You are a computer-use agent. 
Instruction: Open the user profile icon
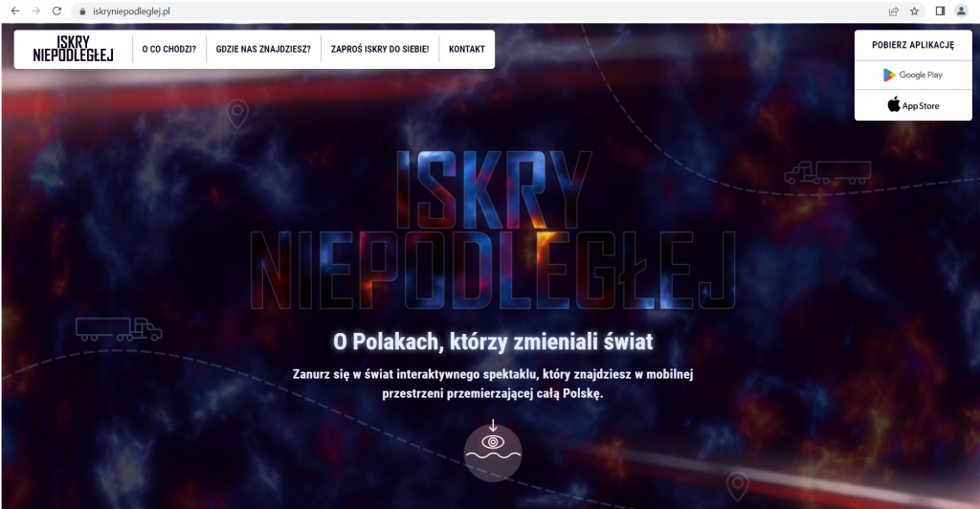tap(961, 11)
